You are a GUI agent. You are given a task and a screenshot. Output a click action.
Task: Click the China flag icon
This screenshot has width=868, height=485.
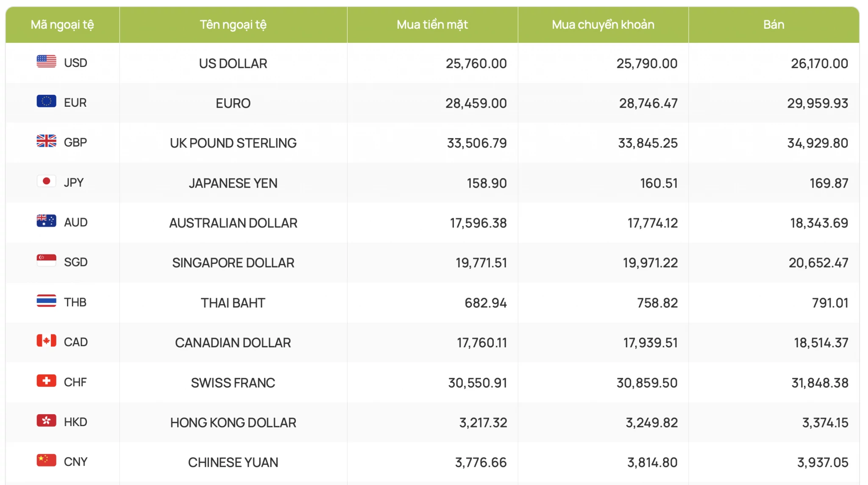[x=46, y=460]
